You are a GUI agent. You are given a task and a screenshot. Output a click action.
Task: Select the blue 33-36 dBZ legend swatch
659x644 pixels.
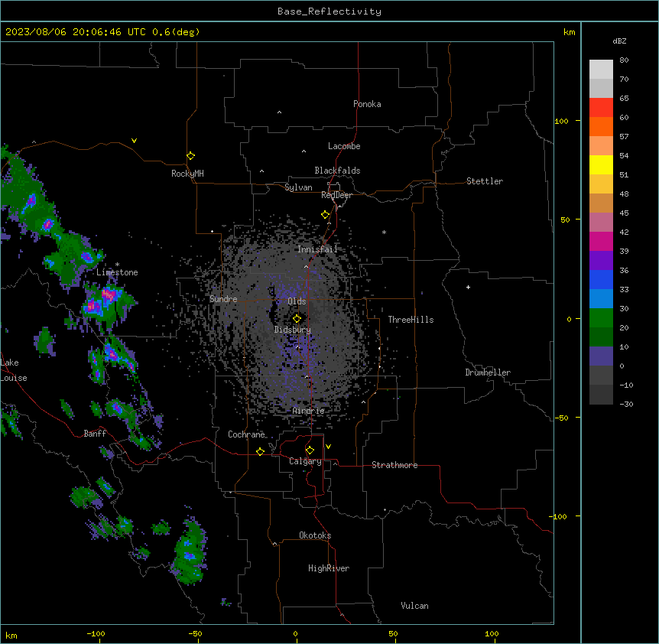(601, 279)
